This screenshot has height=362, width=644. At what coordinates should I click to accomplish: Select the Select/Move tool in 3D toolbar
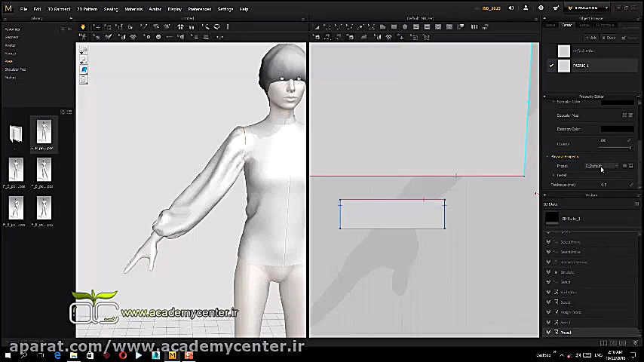[97, 26]
